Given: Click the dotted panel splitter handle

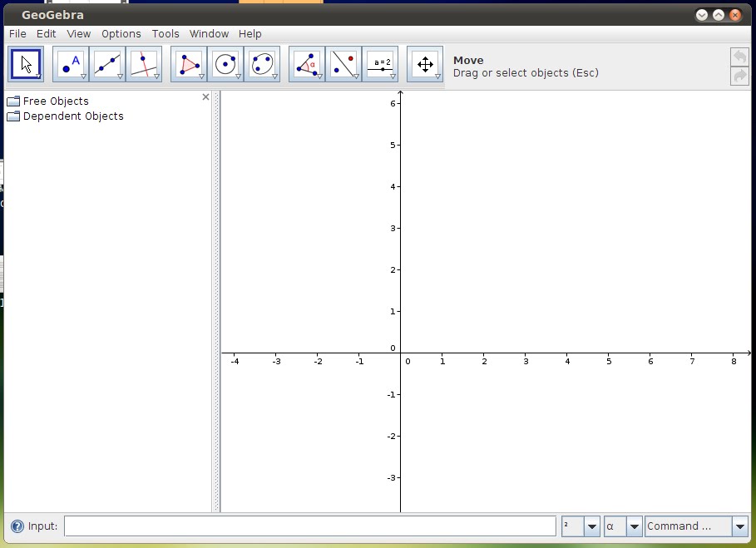Looking at the screenshot, I should [216, 301].
